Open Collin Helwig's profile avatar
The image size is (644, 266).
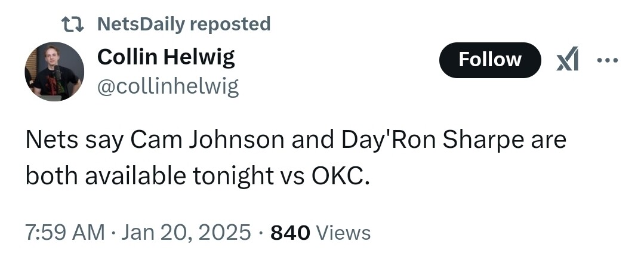tap(54, 72)
